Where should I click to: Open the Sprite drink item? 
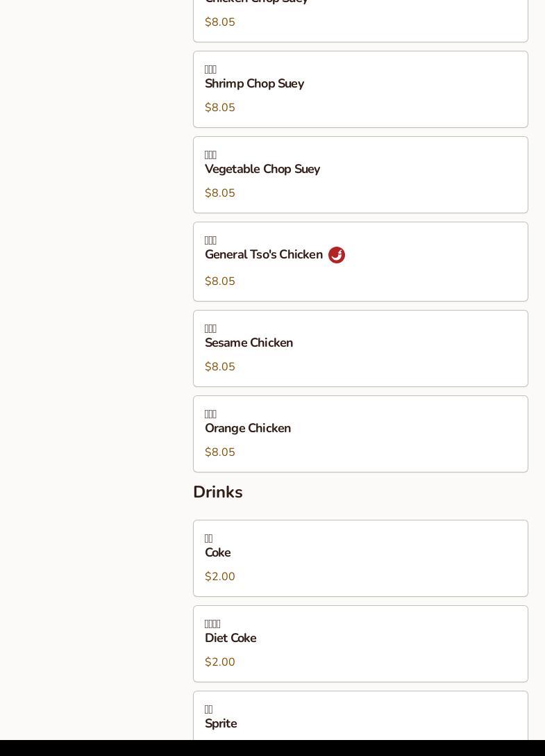coord(220,723)
